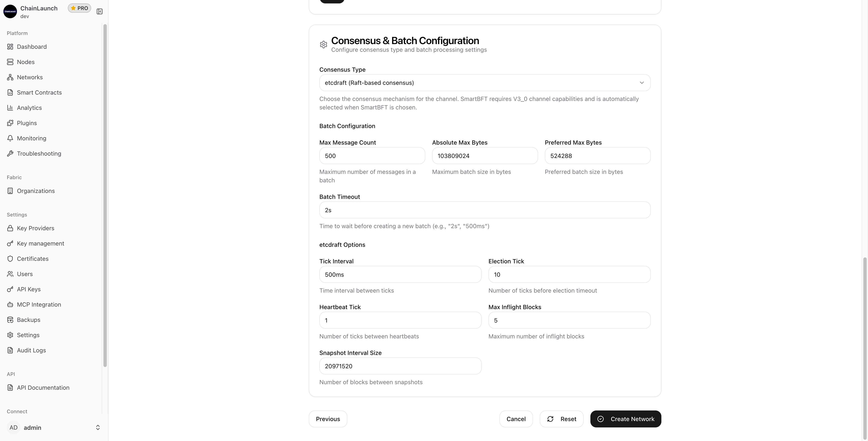Click the Troubleshooting wrench icon
Screen dimensions: 868x441
[x=10, y=154]
